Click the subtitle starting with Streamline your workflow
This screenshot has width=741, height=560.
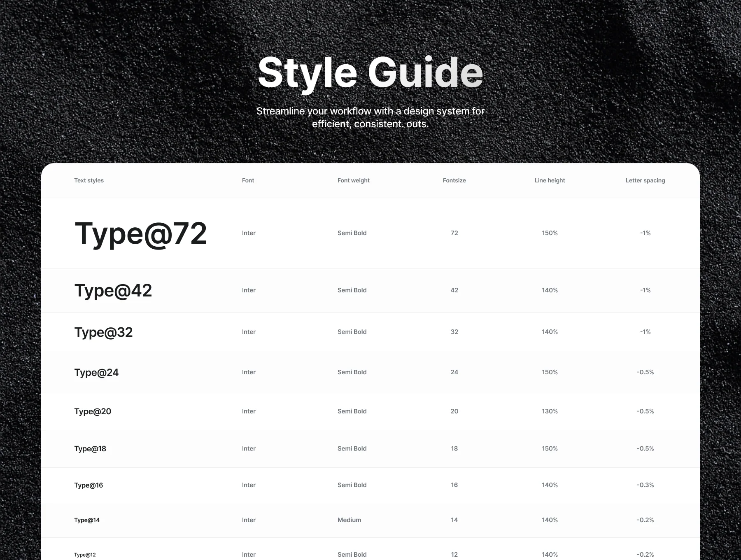[370, 117]
